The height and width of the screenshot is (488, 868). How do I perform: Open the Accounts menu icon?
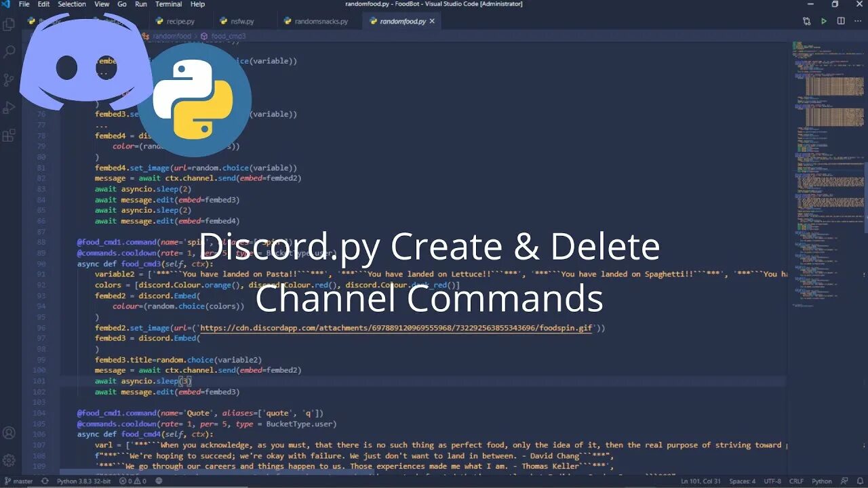(9, 432)
